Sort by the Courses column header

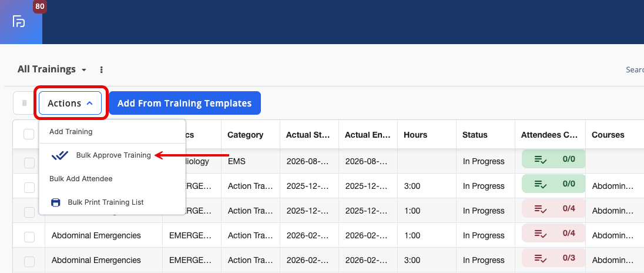click(608, 135)
